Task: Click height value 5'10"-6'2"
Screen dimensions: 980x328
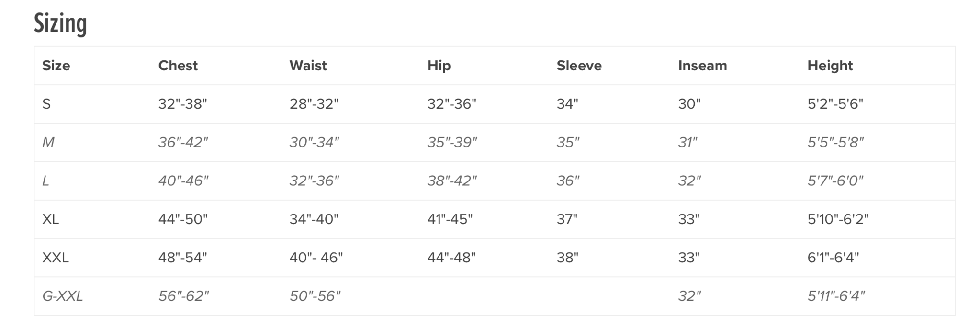Action: 838,219
